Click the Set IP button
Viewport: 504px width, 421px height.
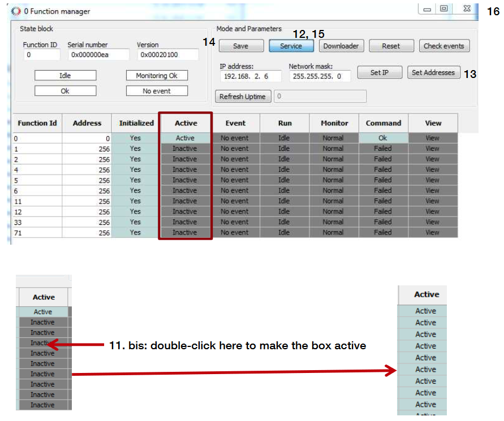379,73
